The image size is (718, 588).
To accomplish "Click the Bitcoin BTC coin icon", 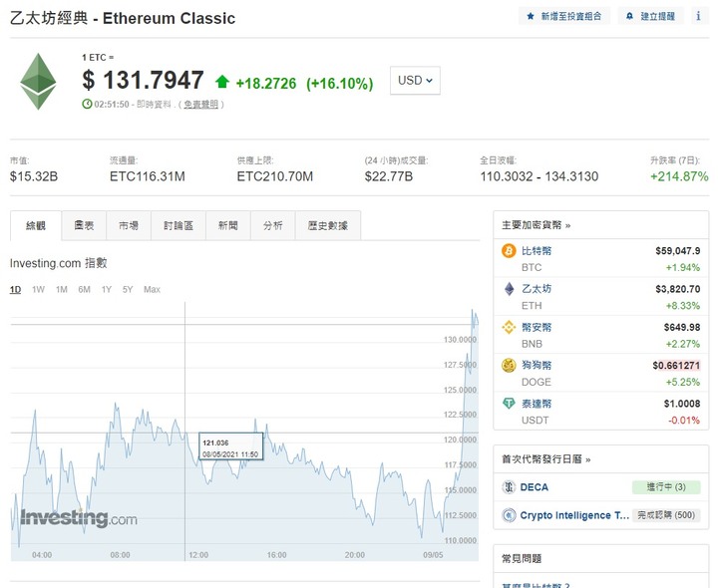I will (x=509, y=251).
